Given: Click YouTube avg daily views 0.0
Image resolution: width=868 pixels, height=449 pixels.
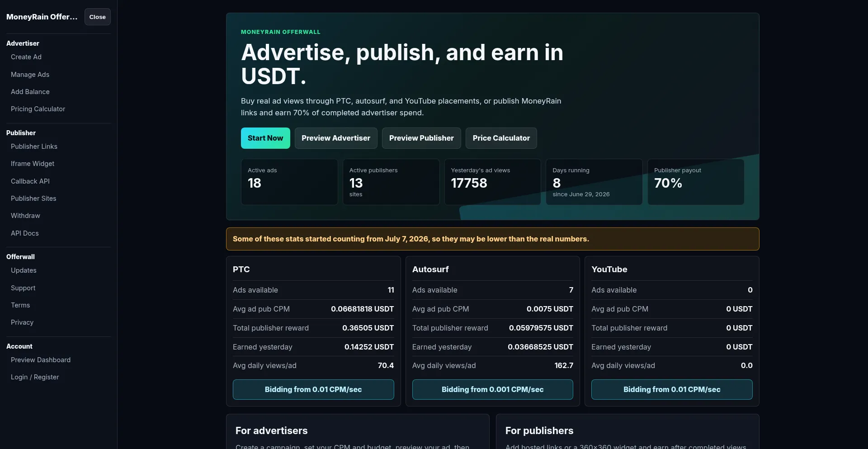Looking at the screenshot, I should click(746, 365).
